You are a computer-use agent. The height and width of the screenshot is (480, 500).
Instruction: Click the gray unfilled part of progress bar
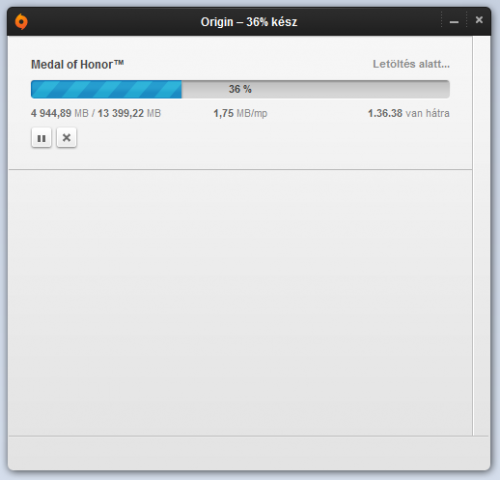pyautogui.click(x=316, y=89)
